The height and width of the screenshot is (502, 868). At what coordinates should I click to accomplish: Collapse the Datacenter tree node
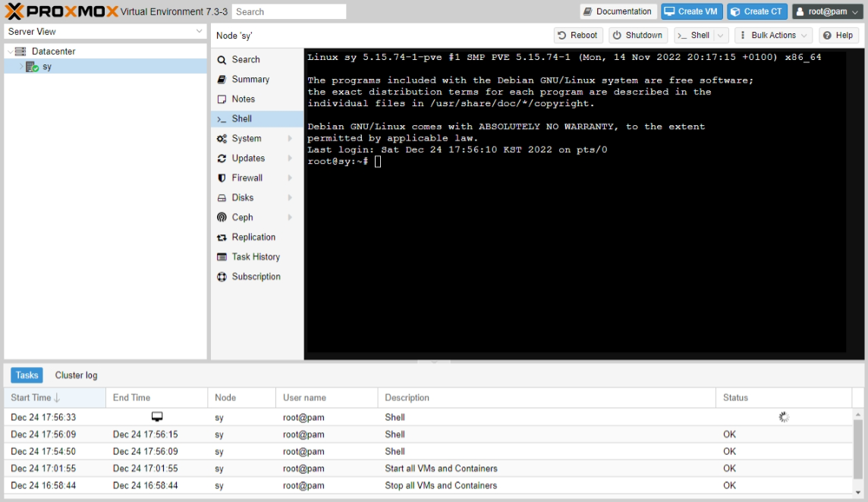pos(10,52)
